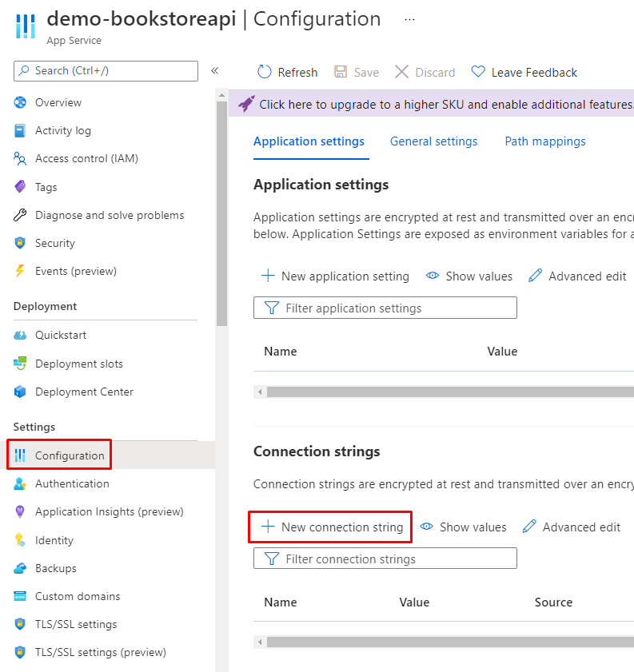Image resolution: width=634 pixels, height=672 pixels.
Task: Click New connection string button
Action: (333, 527)
